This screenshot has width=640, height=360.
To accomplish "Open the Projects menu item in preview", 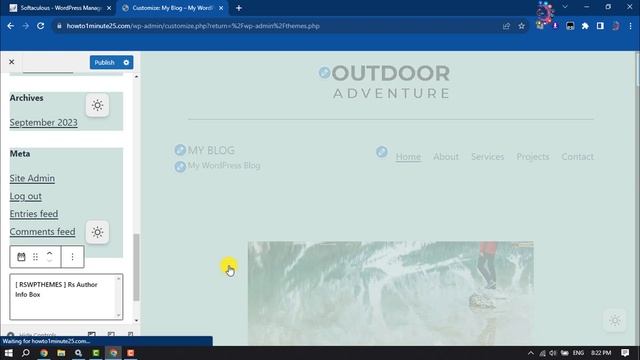I will [x=533, y=157].
